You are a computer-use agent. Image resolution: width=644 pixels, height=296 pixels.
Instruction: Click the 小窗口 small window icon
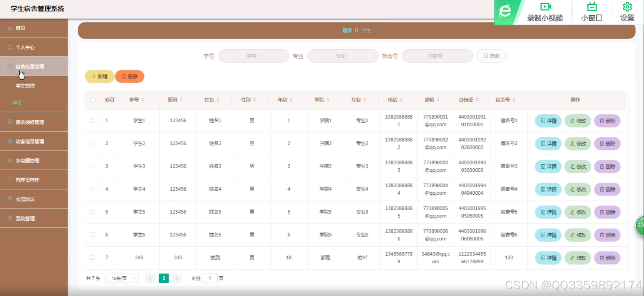pos(592,7)
